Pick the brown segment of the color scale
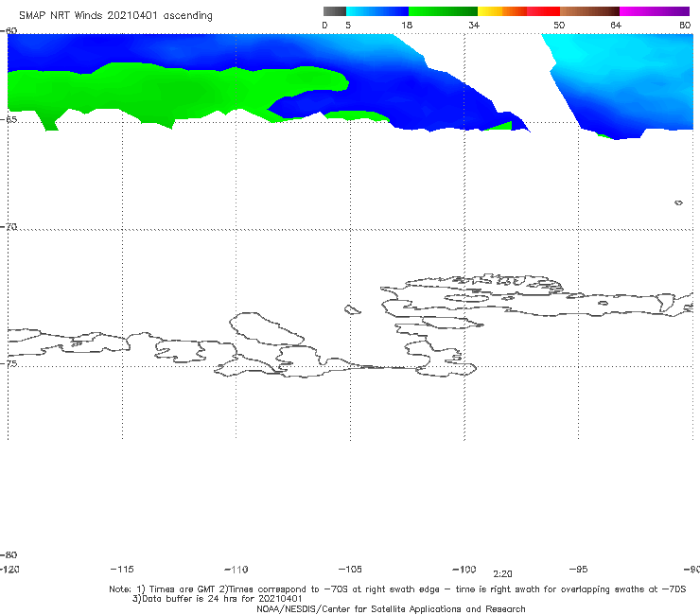Image resolution: width=700 pixels, height=615 pixels. [x=589, y=11]
